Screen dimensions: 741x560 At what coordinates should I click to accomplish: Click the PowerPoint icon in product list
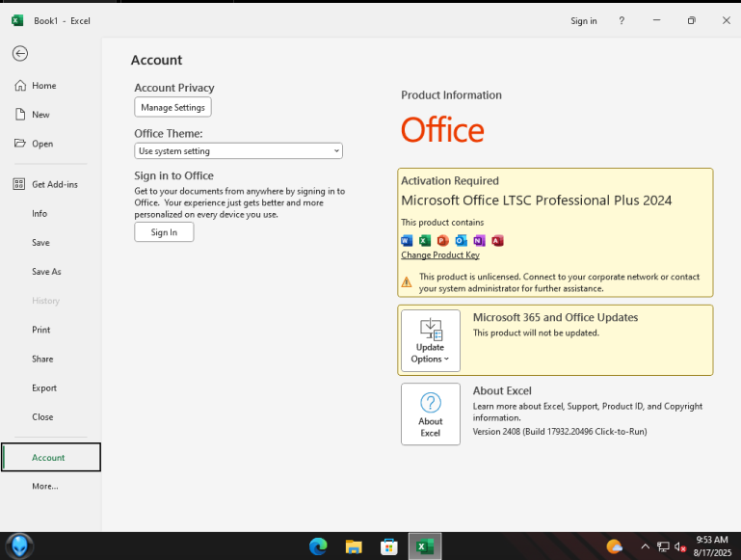point(443,241)
